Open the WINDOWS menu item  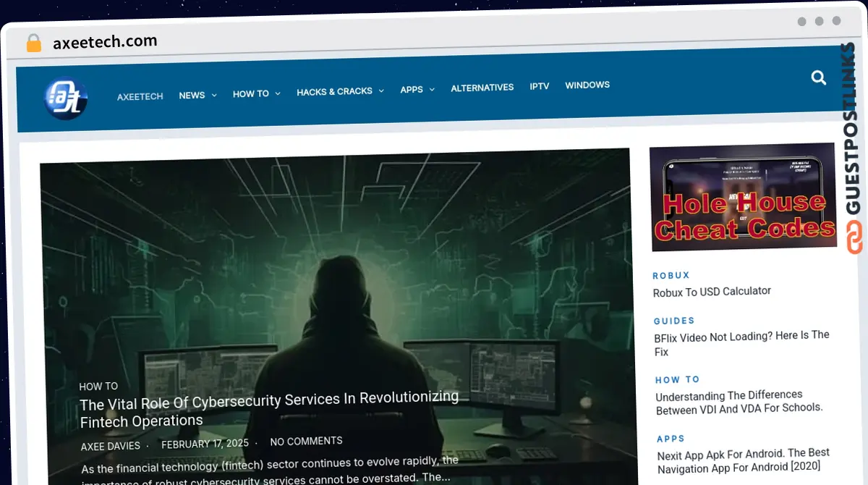[x=587, y=85]
